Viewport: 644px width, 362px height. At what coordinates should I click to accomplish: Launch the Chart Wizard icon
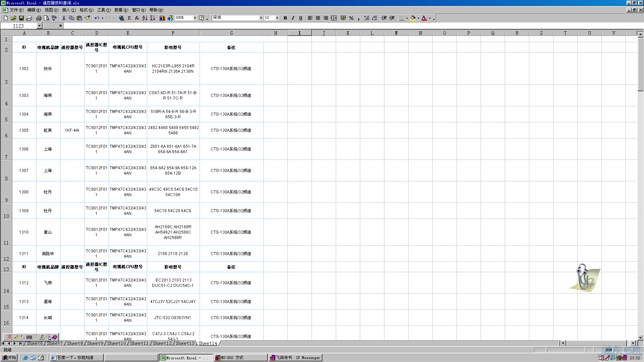[162, 18]
